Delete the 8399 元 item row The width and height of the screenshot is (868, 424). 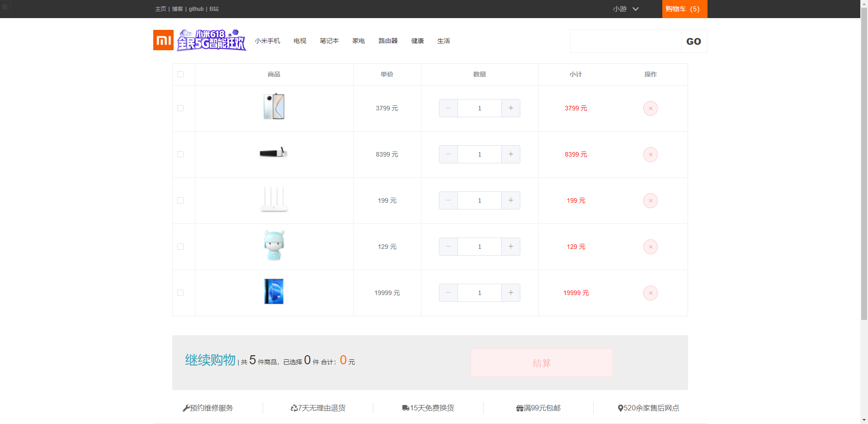(x=650, y=154)
